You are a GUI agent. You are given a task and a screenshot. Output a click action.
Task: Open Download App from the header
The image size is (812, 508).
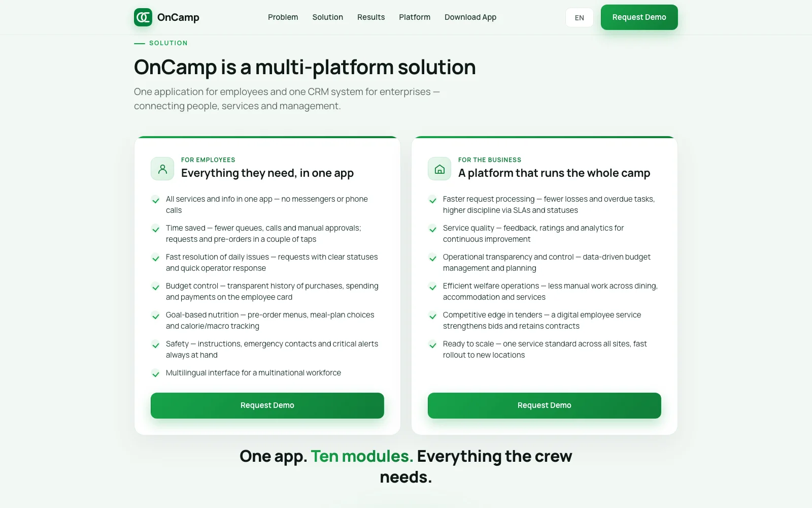(470, 17)
